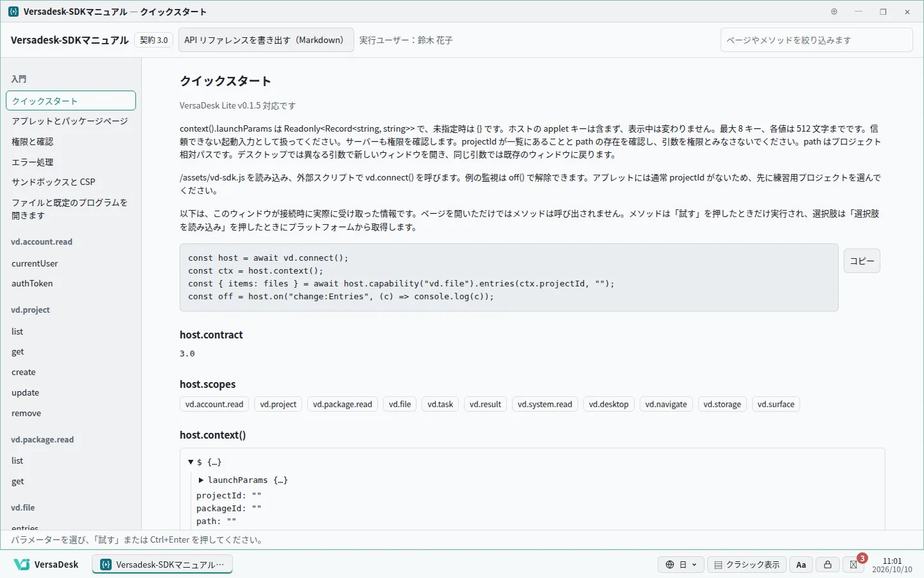Open エラー処理 page in sidebar
Viewport: 924px width, 578px height.
(71, 162)
